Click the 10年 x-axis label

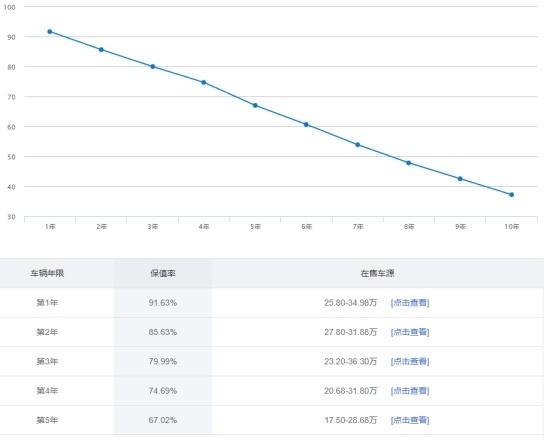512,226
